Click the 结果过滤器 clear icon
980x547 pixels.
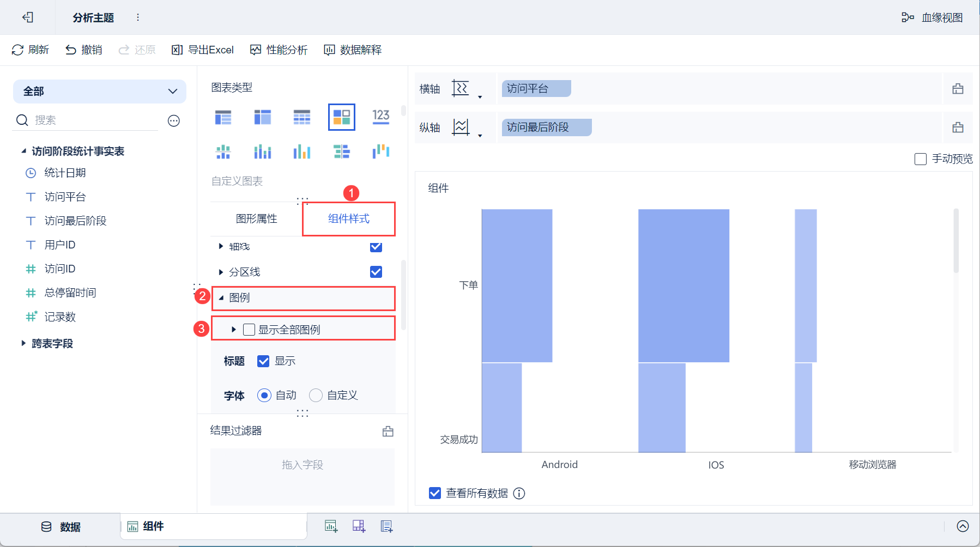tap(388, 431)
